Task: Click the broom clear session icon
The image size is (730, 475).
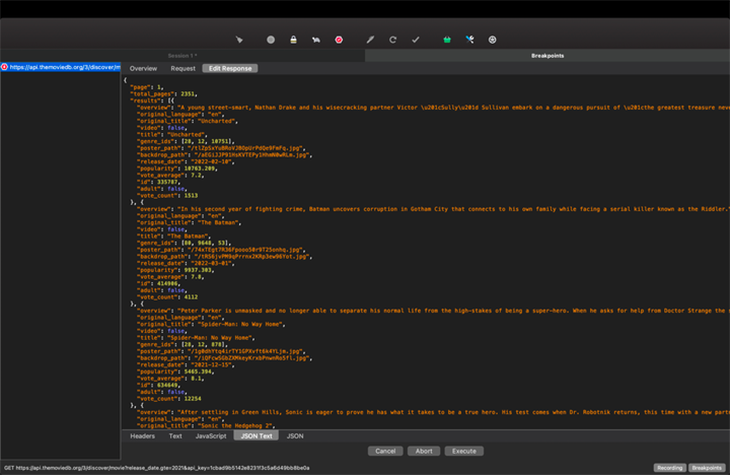Action: [239, 40]
